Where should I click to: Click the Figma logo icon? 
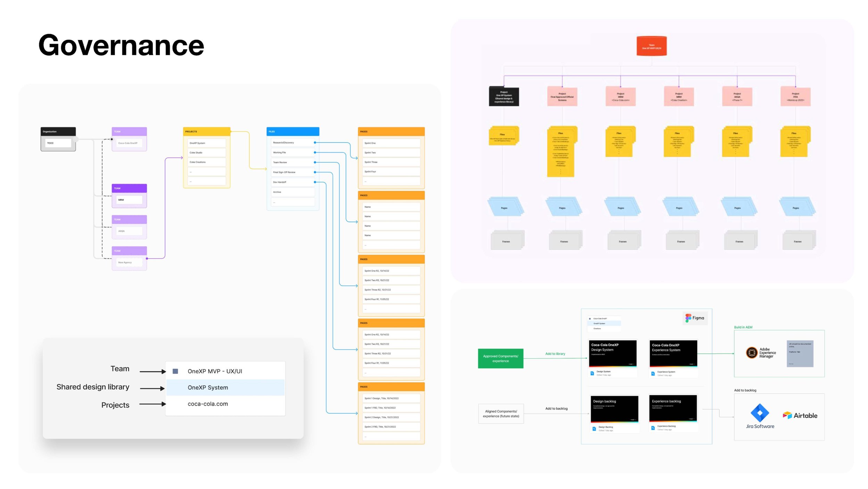tap(688, 318)
